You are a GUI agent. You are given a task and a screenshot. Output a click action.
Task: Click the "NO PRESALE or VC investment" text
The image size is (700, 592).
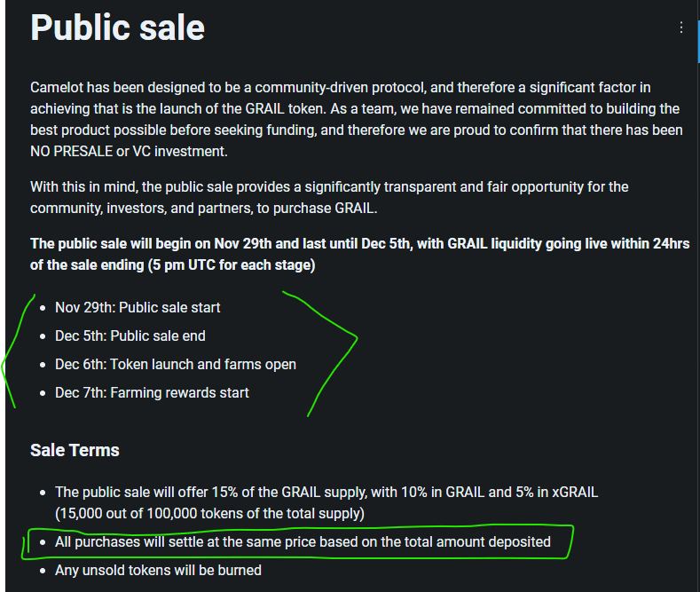tap(128, 151)
